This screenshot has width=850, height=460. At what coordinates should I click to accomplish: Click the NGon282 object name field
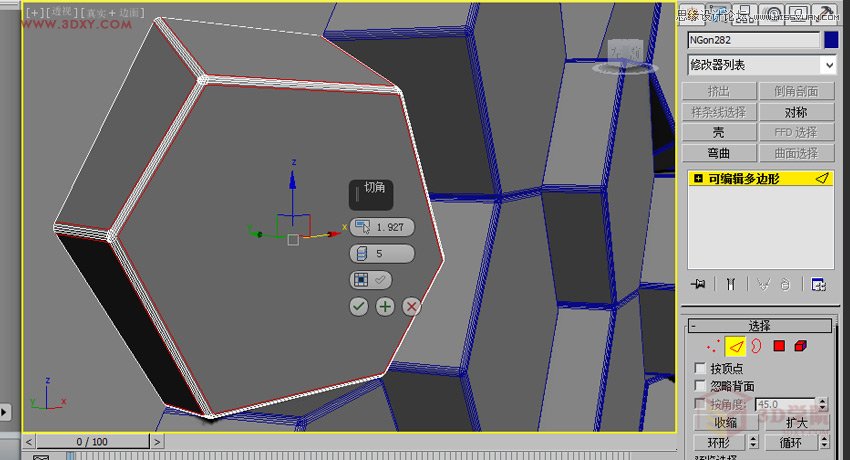pos(754,40)
